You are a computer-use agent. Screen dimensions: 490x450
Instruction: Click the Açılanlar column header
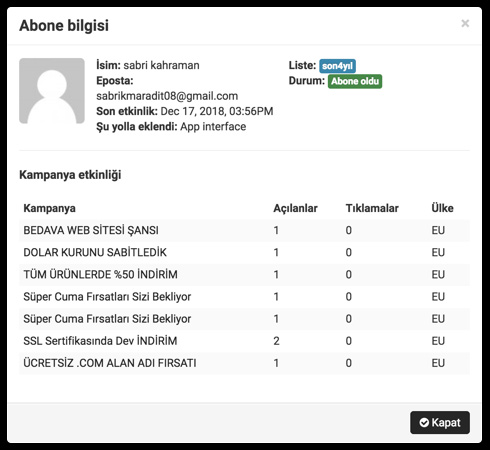coord(295,208)
